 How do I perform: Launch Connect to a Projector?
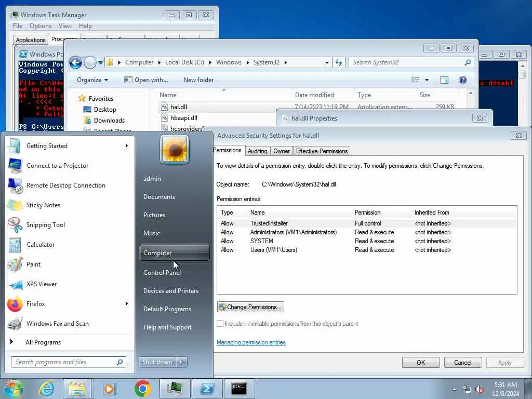point(70,166)
